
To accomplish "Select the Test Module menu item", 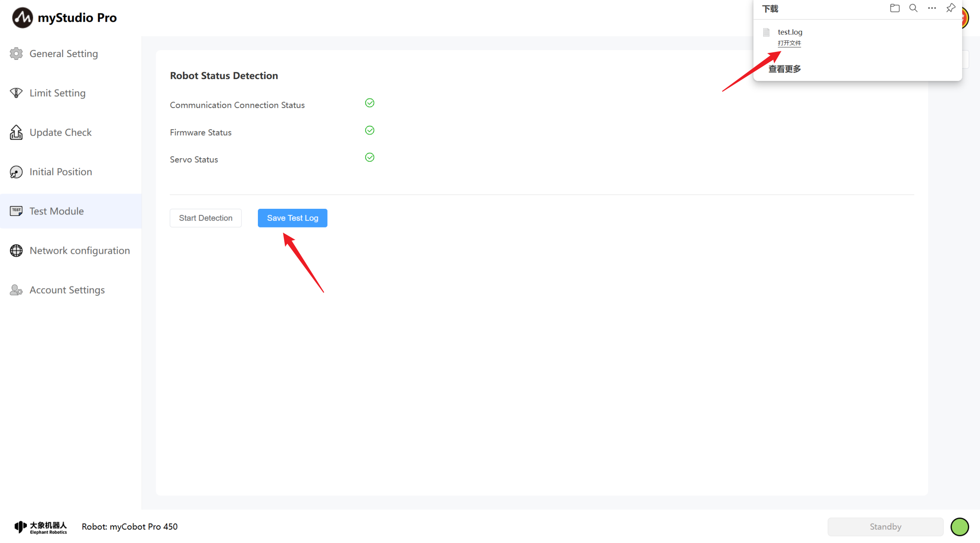I will (57, 211).
